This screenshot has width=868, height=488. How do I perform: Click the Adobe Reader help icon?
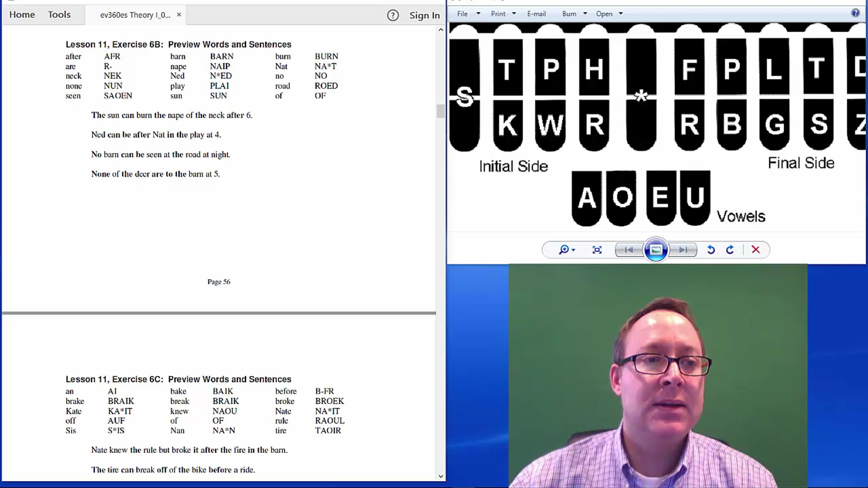coord(392,15)
